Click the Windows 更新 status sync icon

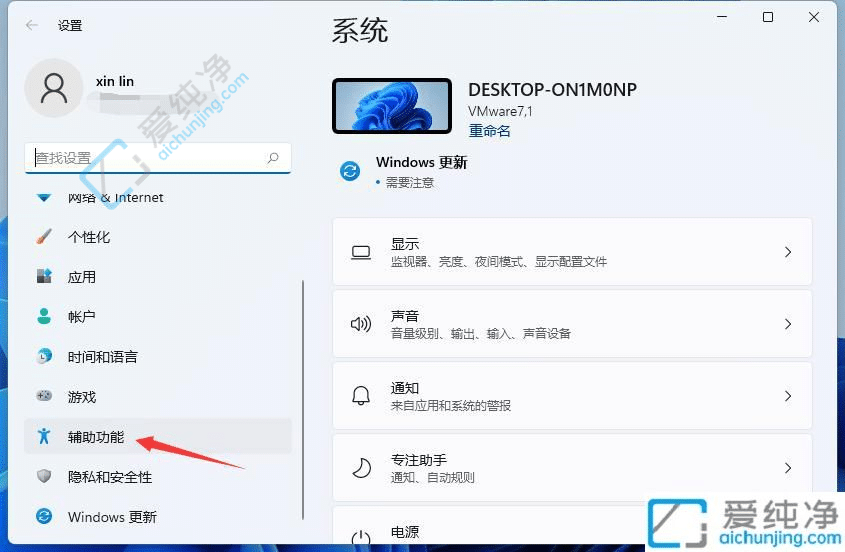pos(350,171)
